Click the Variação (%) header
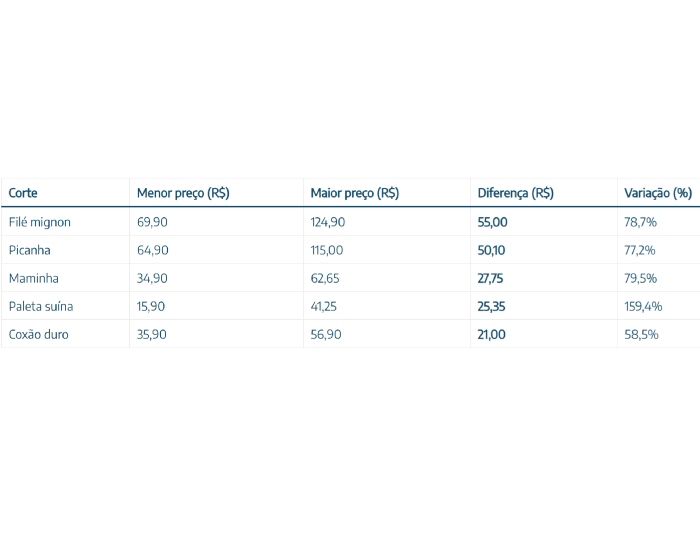The image size is (700, 550). tap(658, 193)
